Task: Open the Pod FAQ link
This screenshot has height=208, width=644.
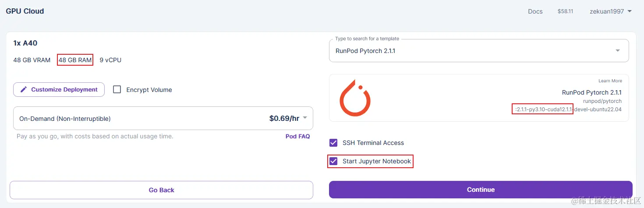Action: pos(297,136)
